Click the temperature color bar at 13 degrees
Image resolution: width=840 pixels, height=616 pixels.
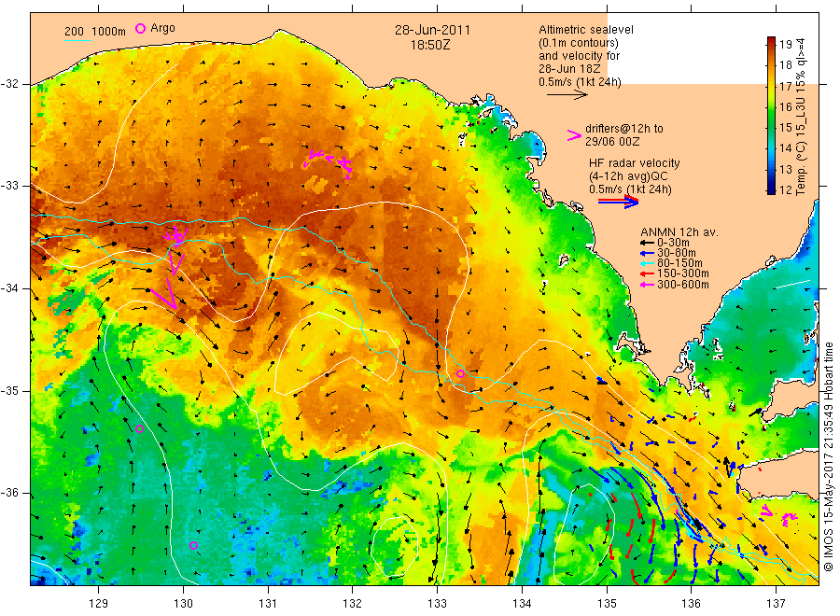[772, 169]
